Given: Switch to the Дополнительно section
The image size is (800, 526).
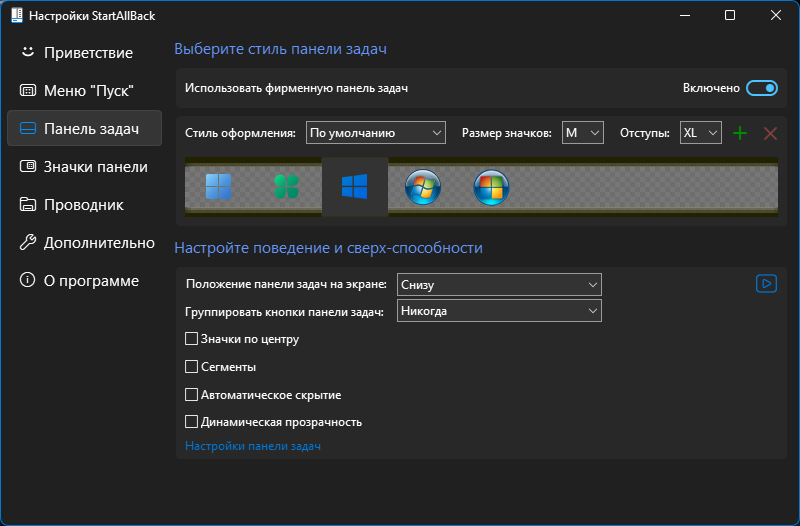Looking at the screenshot, I should click(84, 242).
